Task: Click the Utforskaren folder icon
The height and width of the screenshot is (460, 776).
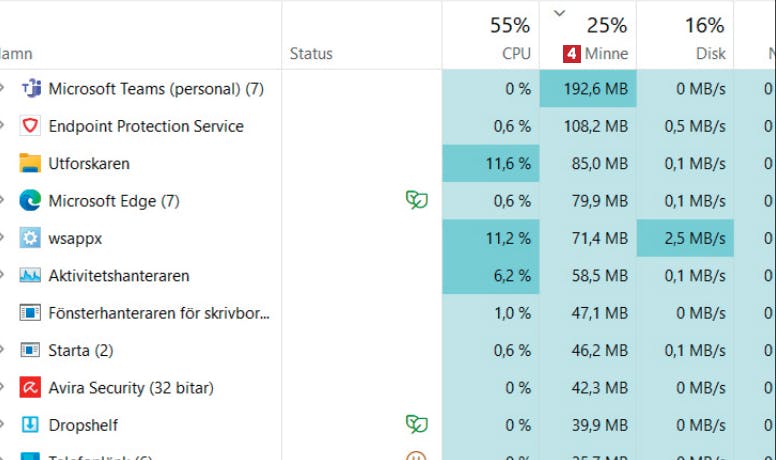Action: coord(30,163)
